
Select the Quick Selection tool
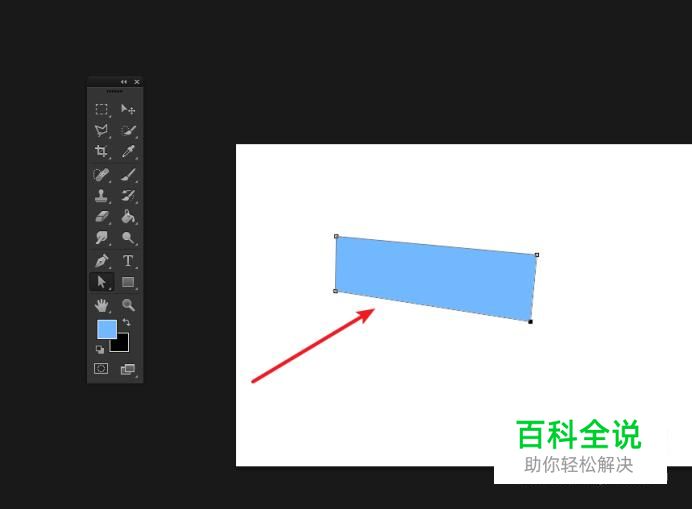[128, 130]
